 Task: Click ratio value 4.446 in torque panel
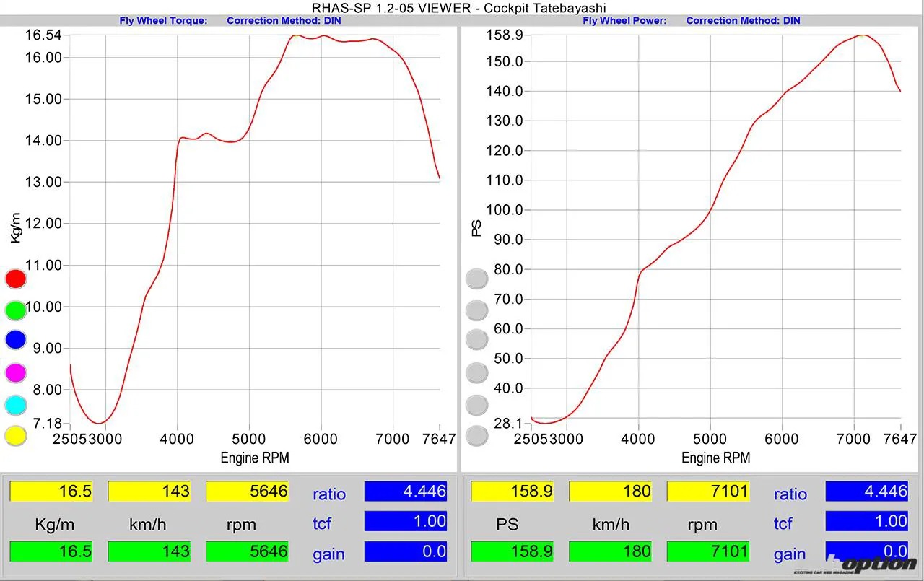click(405, 492)
